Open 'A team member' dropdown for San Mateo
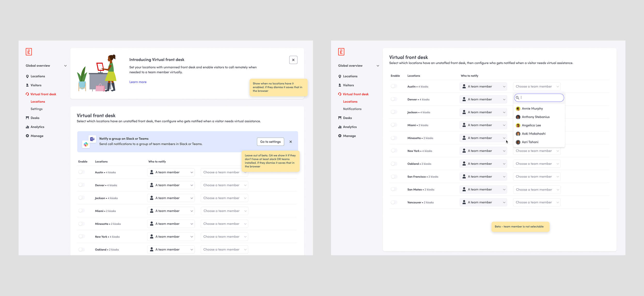The height and width of the screenshot is (296, 644). [x=483, y=189]
